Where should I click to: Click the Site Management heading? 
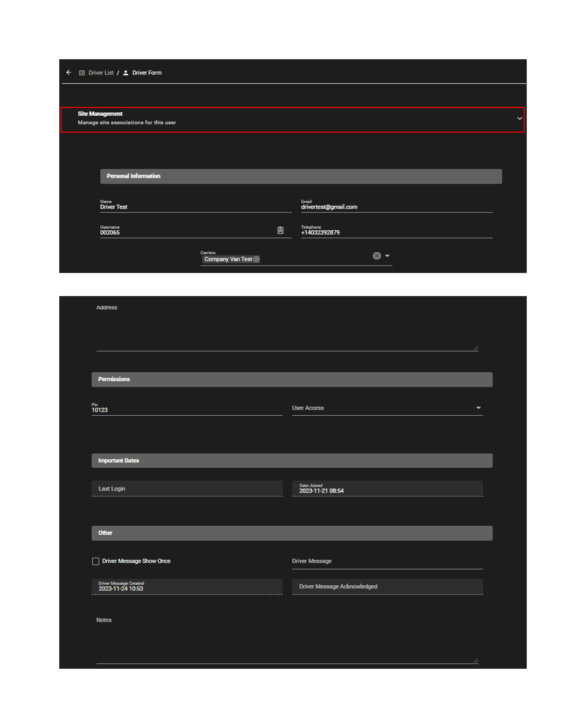pos(100,114)
